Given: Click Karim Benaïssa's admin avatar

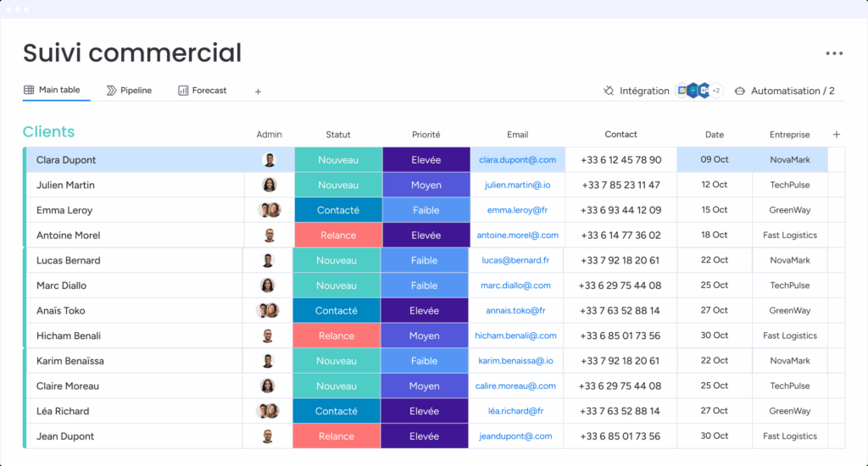Looking at the screenshot, I should tap(267, 361).
